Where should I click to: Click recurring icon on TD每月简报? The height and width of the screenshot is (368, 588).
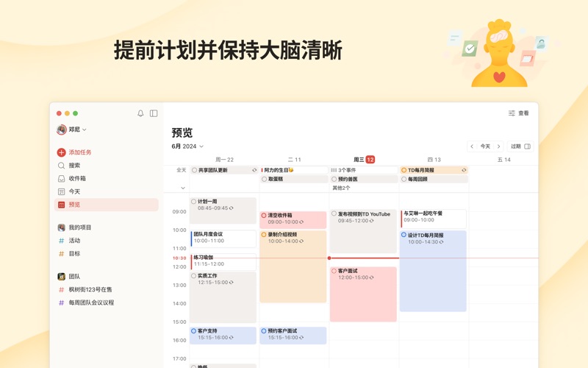click(464, 170)
